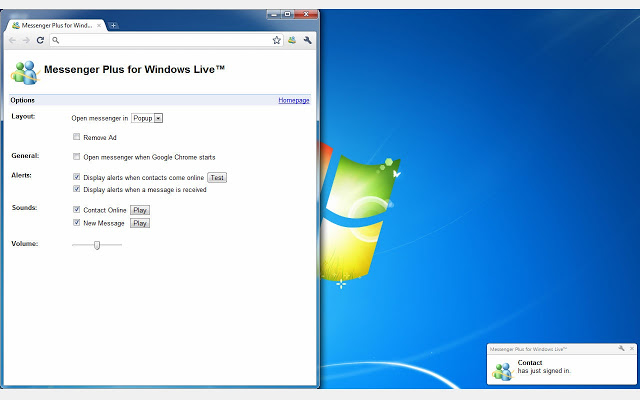Play the Contact Online sound
Image resolution: width=640 pixels, height=400 pixels.
(140, 210)
